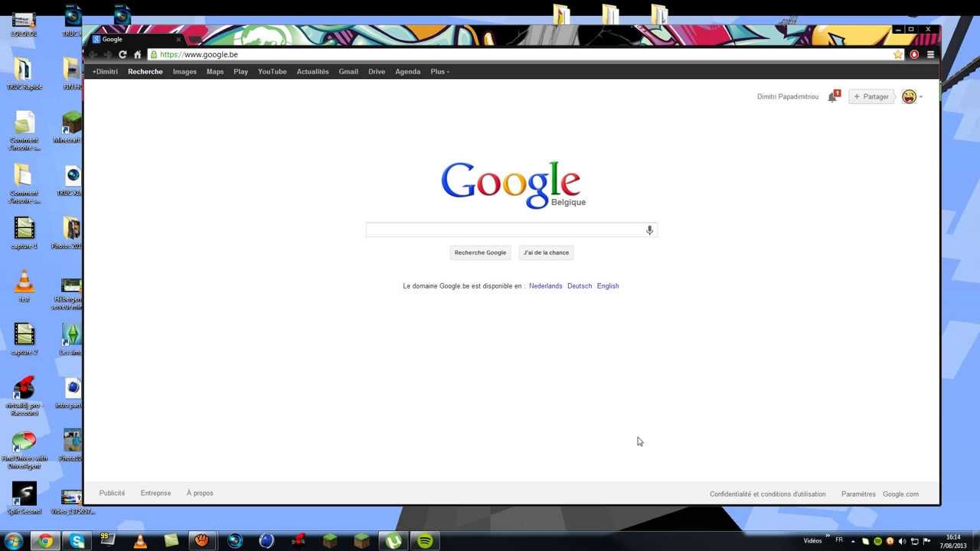980x551 pixels.
Task: Open the À propos footer link
Action: click(200, 494)
